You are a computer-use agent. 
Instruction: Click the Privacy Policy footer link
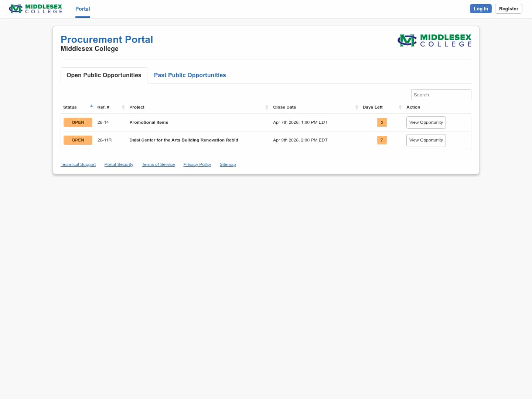click(x=197, y=164)
